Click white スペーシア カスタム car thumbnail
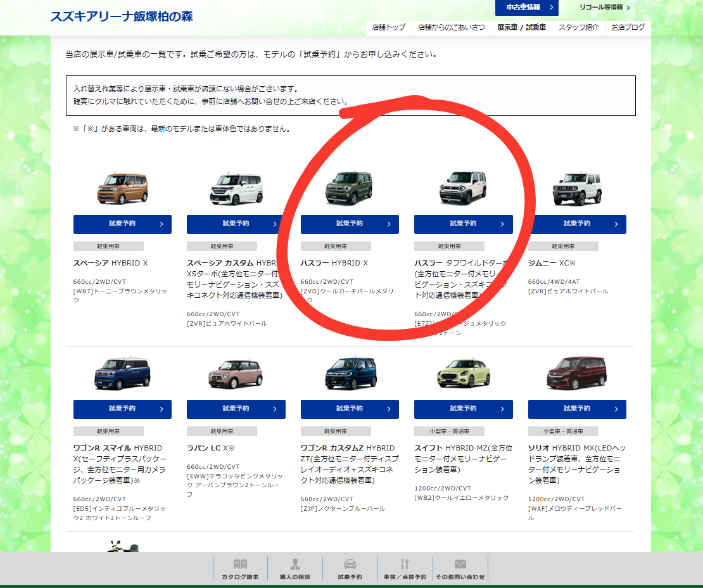 coord(236,188)
